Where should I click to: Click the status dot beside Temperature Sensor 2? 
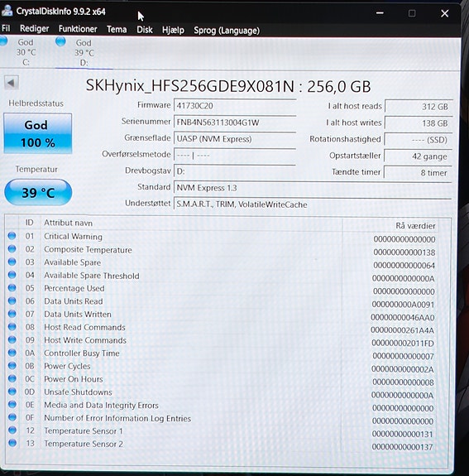click(12, 443)
